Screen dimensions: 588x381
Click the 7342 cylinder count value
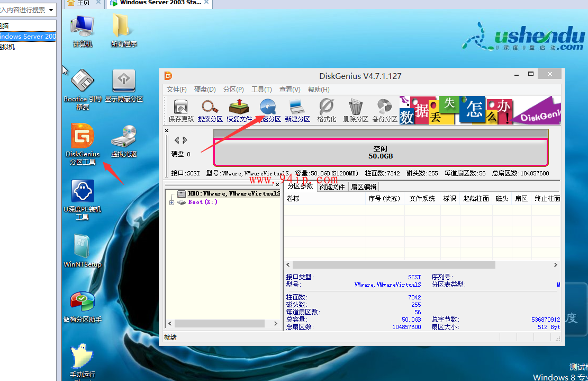click(414, 297)
